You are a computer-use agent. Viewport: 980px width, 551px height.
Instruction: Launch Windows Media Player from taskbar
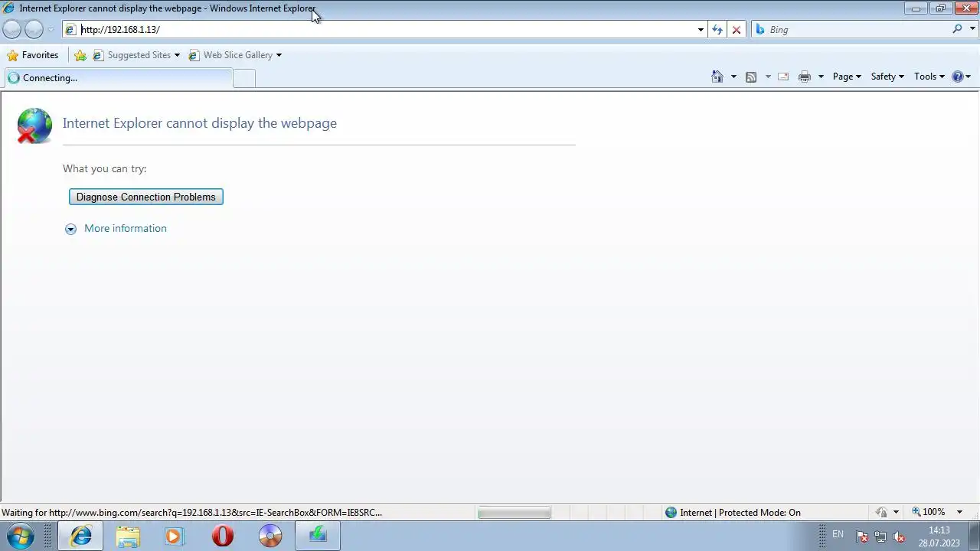[175, 536]
